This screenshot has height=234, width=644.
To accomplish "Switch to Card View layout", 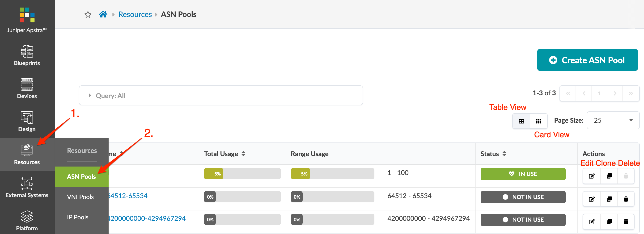I will (x=538, y=121).
